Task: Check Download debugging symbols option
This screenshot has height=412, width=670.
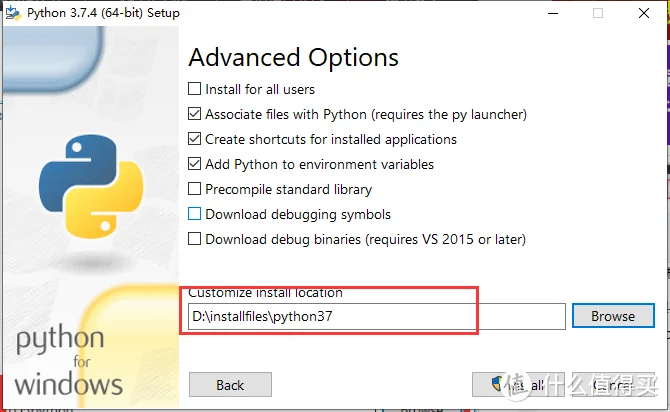Action: pyautogui.click(x=194, y=214)
